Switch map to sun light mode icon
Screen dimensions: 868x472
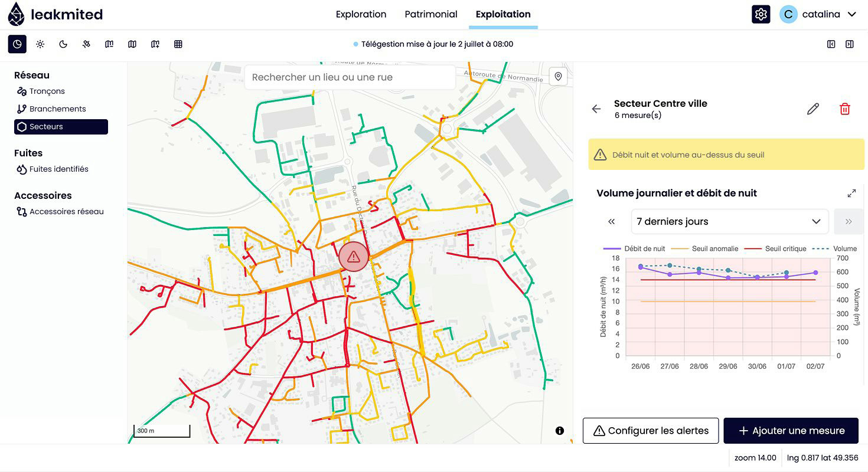click(40, 44)
